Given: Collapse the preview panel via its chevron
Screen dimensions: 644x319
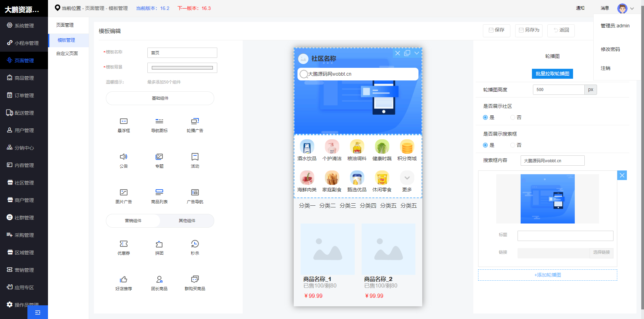Looking at the screenshot, I should pyautogui.click(x=416, y=53).
